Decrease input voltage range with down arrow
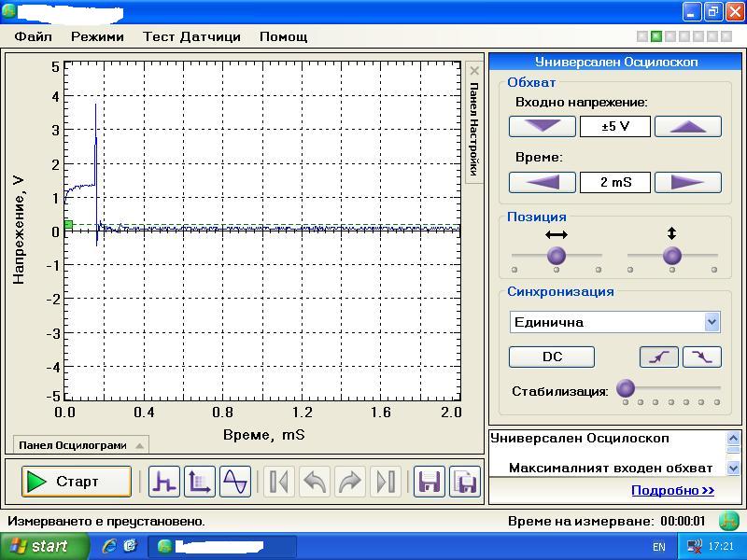This screenshot has width=747, height=560. (543, 126)
